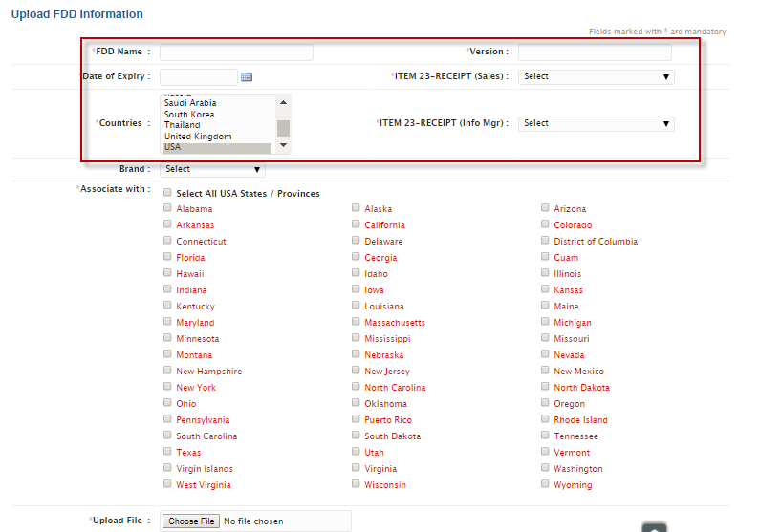Open the Date of Expiry calendar icon
Image resolution: width=760 pixels, height=532 pixels.
246,76
